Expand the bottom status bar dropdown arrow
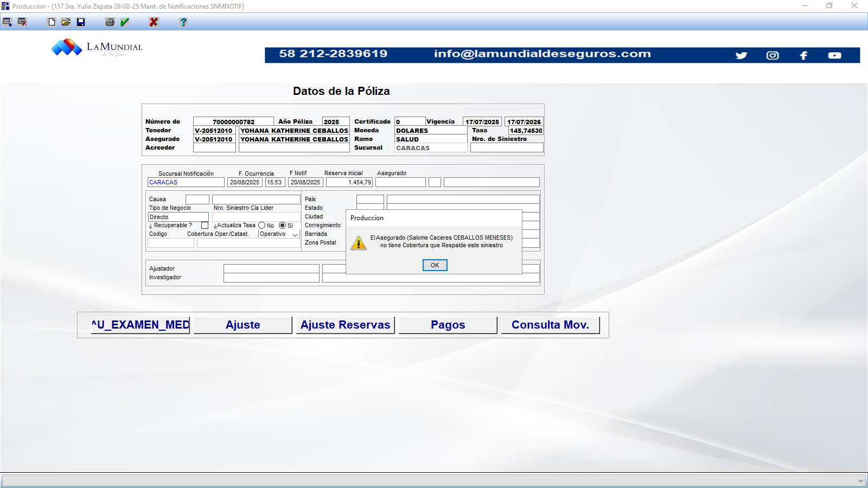868x488 pixels. point(860,481)
